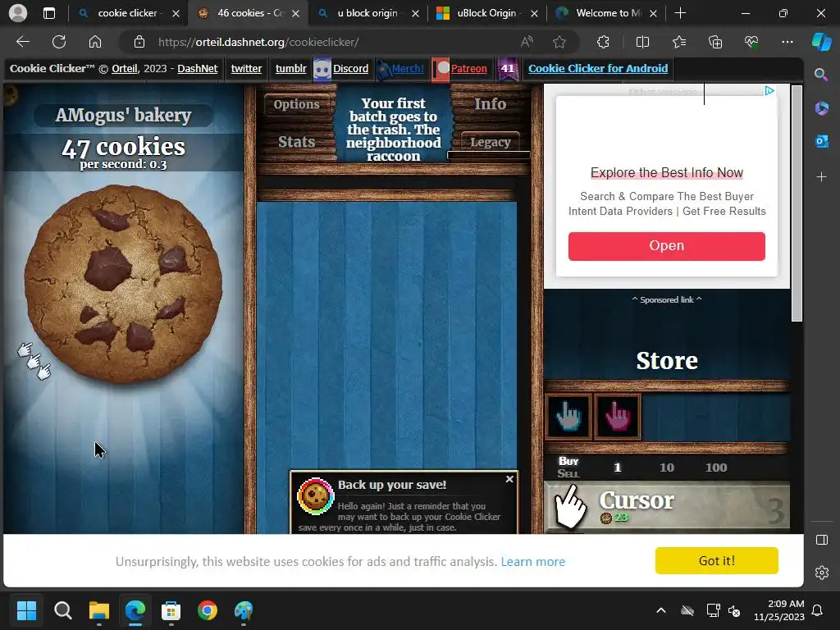Click the news ticker about the raccoon
Viewport: 840px width, 630px height.
click(x=393, y=129)
